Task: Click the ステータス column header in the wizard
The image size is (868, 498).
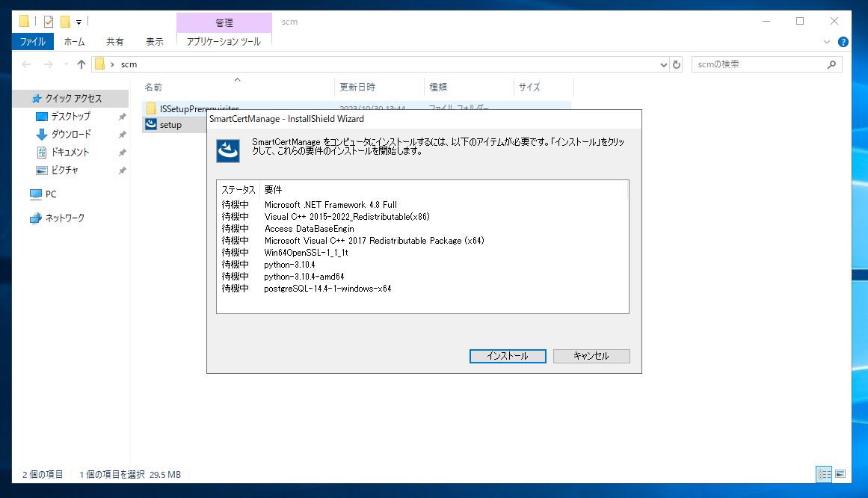Action: (x=238, y=189)
